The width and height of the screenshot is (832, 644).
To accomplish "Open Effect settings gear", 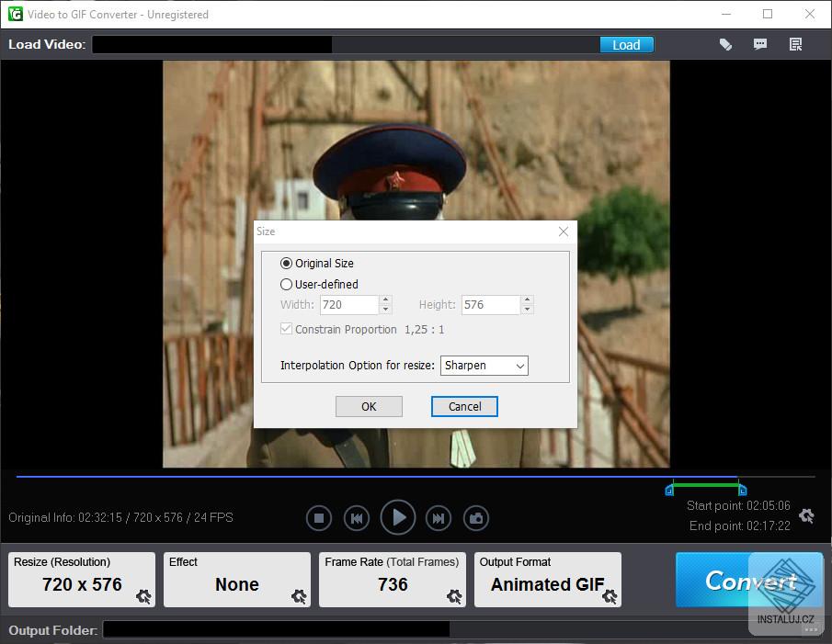I will tap(299, 597).
